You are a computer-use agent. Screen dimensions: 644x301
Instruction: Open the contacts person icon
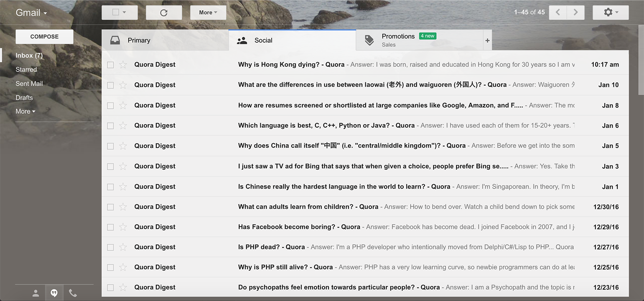click(x=36, y=293)
